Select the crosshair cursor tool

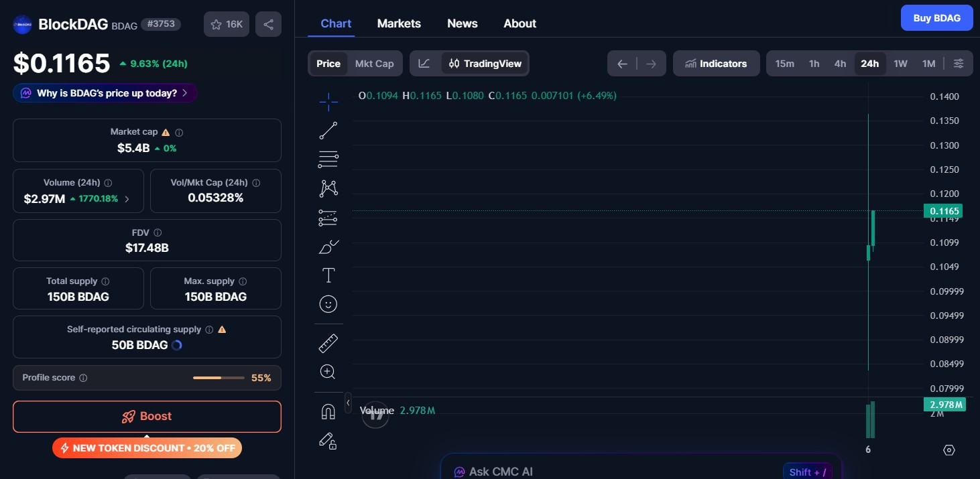(x=328, y=101)
